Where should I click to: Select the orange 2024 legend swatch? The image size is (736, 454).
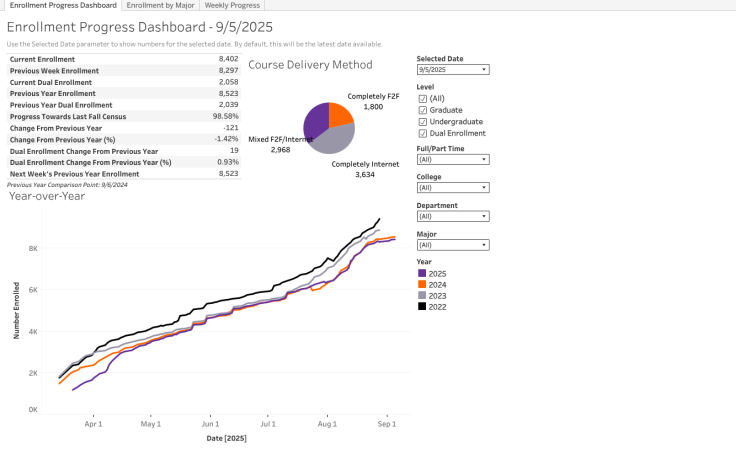(422, 284)
